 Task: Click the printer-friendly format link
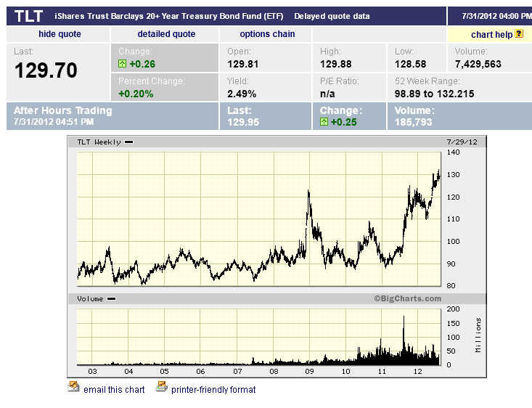[x=213, y=389]
